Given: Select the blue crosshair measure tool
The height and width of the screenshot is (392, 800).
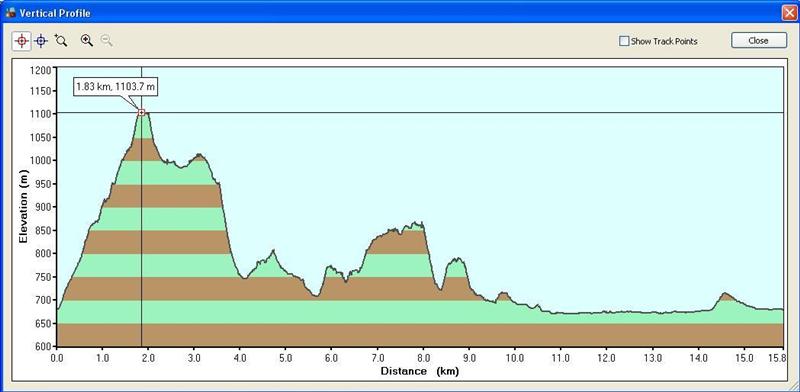Looking at the screenshot, I should coord(41,41).
